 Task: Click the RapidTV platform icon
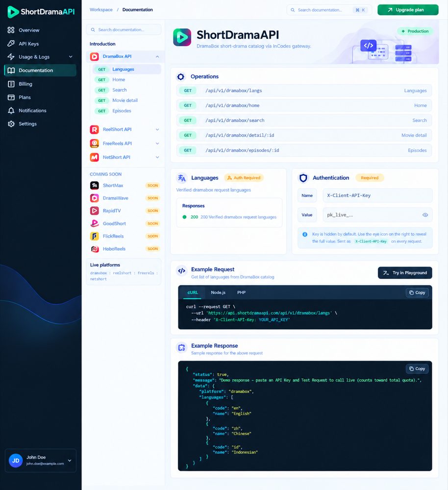95,211
